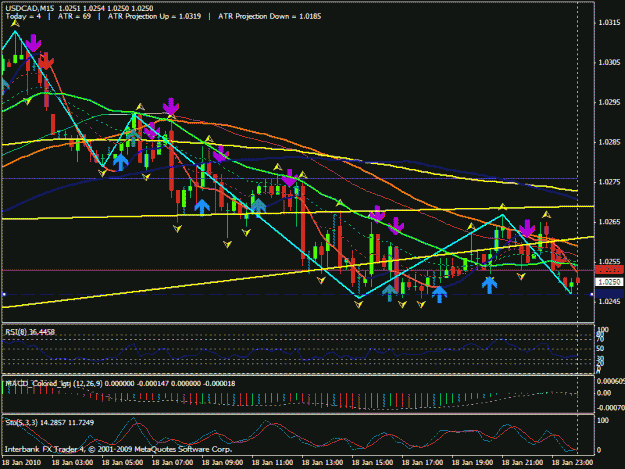
Task: Click the '18 Jan 2010' time label
Action: 22,462
